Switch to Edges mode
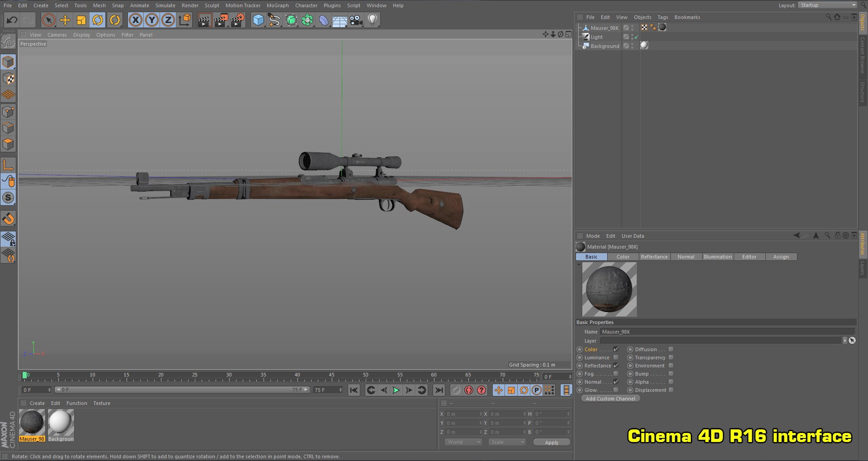Screen dimensions: 868x461 [8, 128]
